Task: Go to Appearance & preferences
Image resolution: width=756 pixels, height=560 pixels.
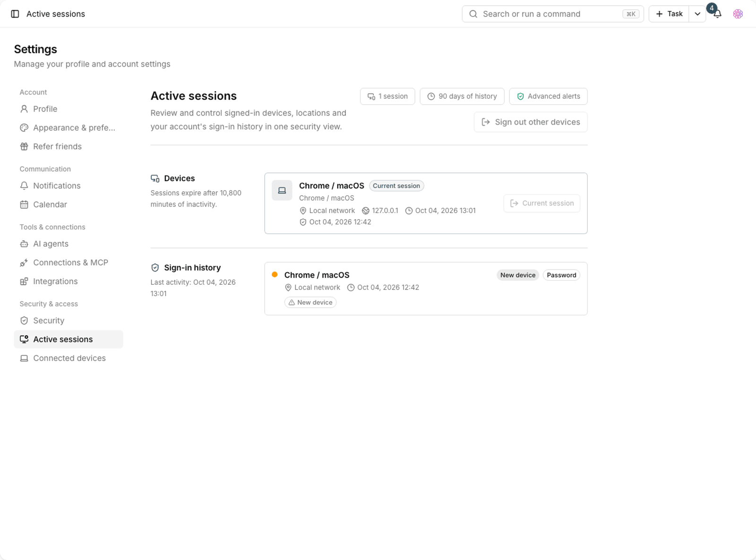Action: point(69,128)
